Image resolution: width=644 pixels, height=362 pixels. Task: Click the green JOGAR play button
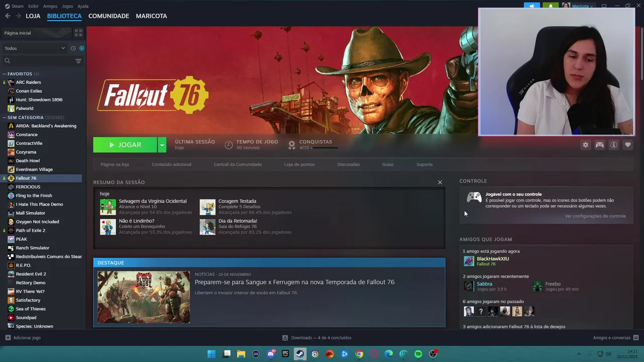(x=125, y=145)
